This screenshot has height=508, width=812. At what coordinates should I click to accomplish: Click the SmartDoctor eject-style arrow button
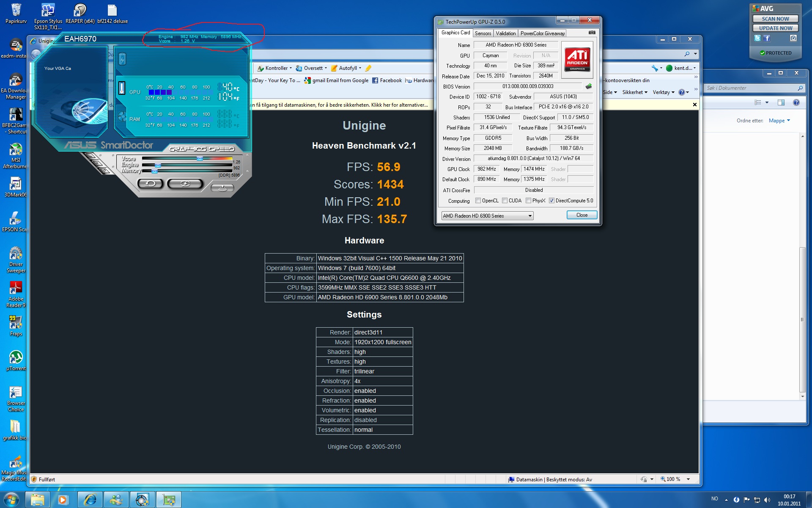pos(222,188)
